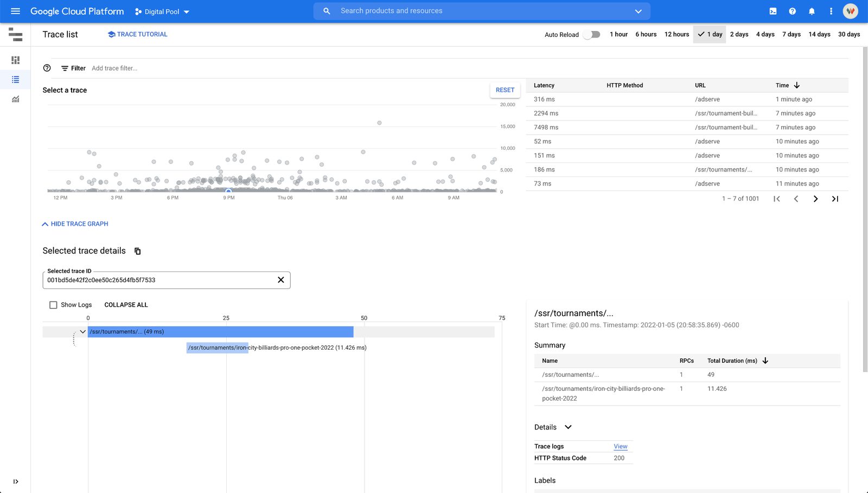Click the filter help question icon
Image resolution: width=868 pixels, height=493 pixels.
pyautogui.click(x=47, y=68)
